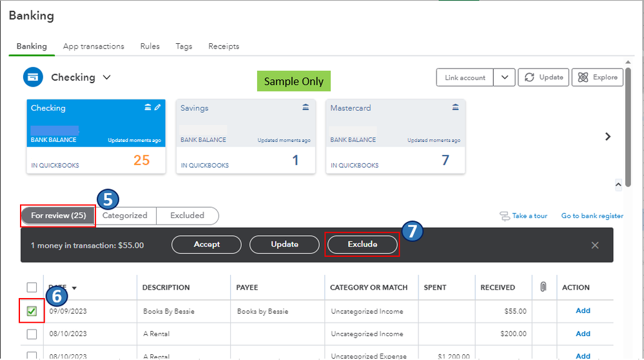Open the Go to bank register link
The height and width of the screenshot is (360, 644).
pyautogui.click(x=592, y=216)
